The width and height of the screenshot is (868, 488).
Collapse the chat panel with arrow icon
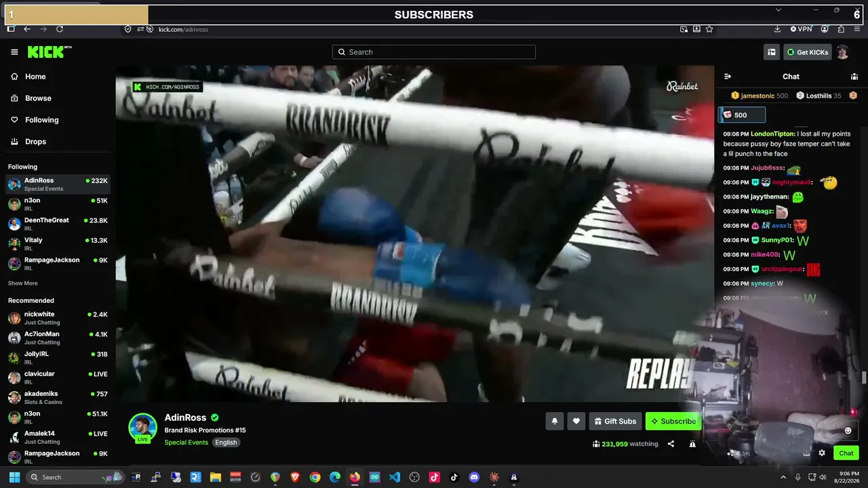pyautogui.click(x=728, y=77)
